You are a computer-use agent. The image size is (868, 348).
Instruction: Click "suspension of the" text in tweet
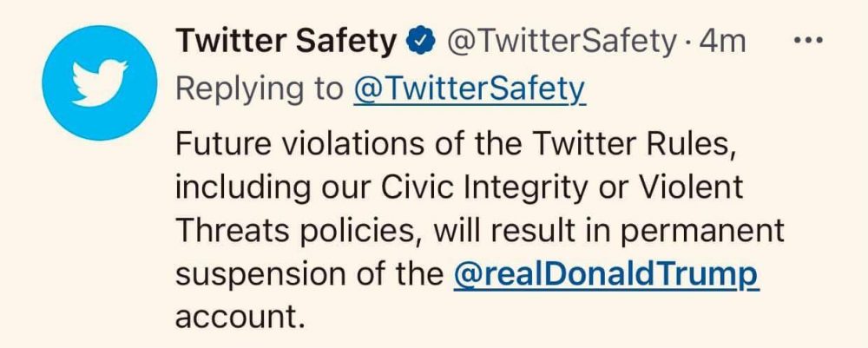click(308, 275)
